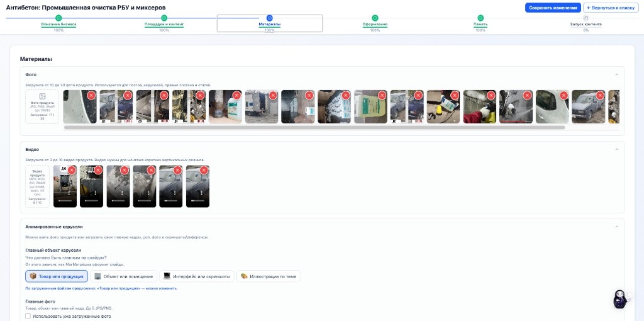The width and height of the screenshot is (644, 321).
Task: Open three-dot menu on third video
Action: [122, 193]
